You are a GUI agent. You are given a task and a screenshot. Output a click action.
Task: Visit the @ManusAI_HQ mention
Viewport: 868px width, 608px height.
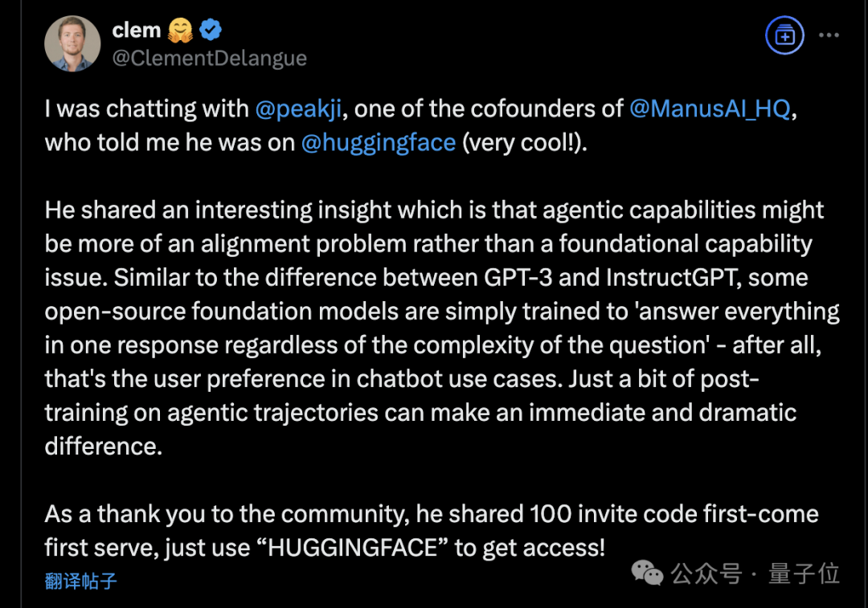point(710,109)
